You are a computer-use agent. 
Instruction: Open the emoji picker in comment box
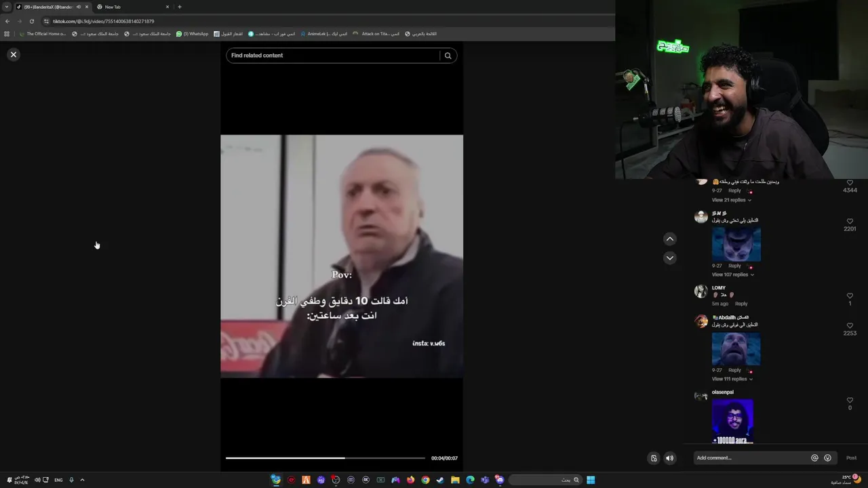point(827,458)
